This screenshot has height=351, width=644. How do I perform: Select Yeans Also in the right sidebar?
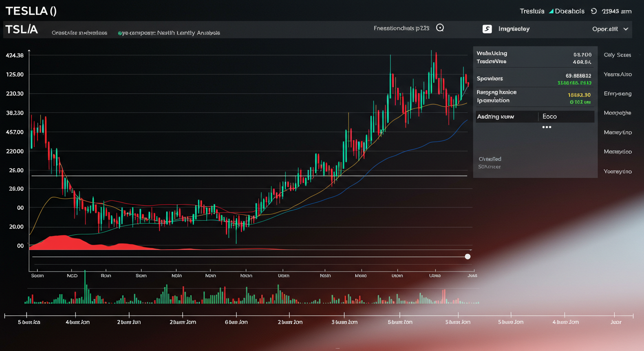coord(617,74)
